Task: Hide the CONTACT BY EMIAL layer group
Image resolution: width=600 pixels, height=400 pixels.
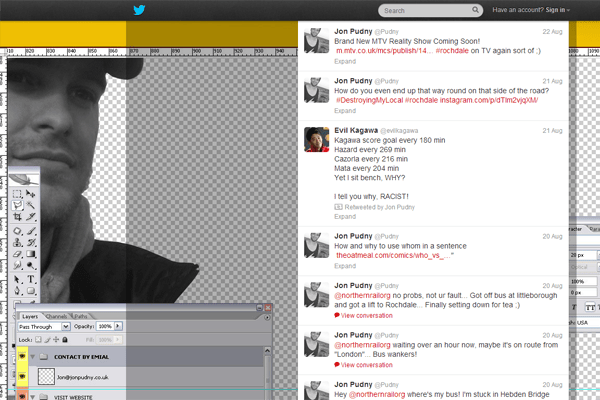Action: 22,357
